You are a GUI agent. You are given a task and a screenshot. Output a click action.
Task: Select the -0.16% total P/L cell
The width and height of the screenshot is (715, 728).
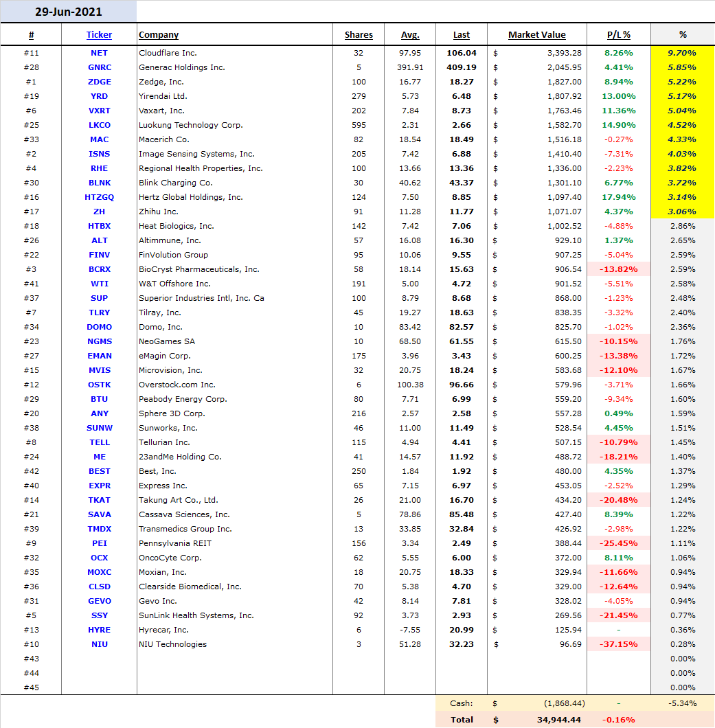(x=618, y=720)
